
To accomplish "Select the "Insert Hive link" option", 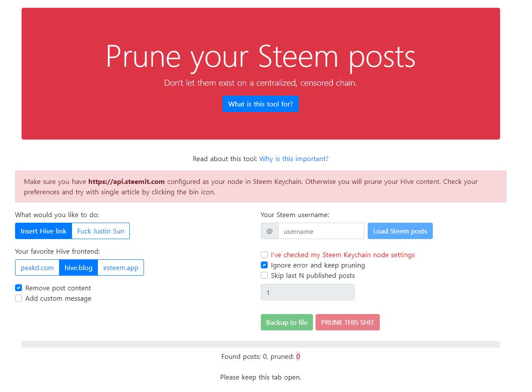I will coord(44,231).
